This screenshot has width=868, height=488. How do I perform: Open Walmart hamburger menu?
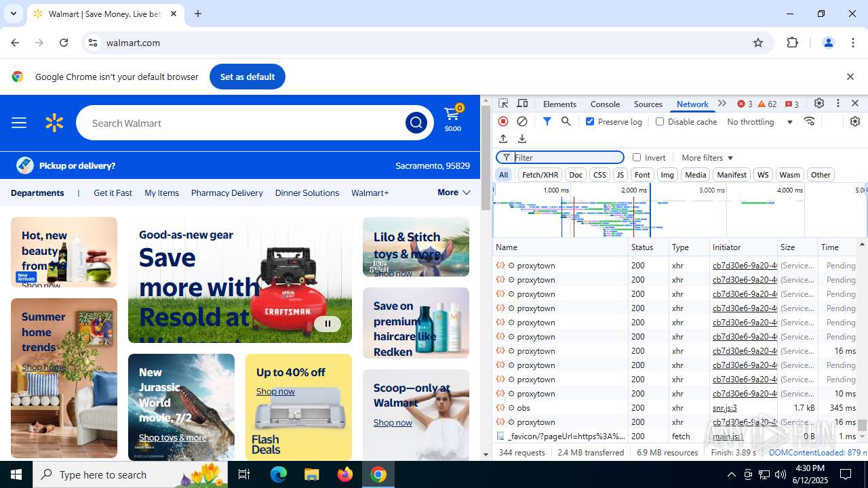coord(19,123)
